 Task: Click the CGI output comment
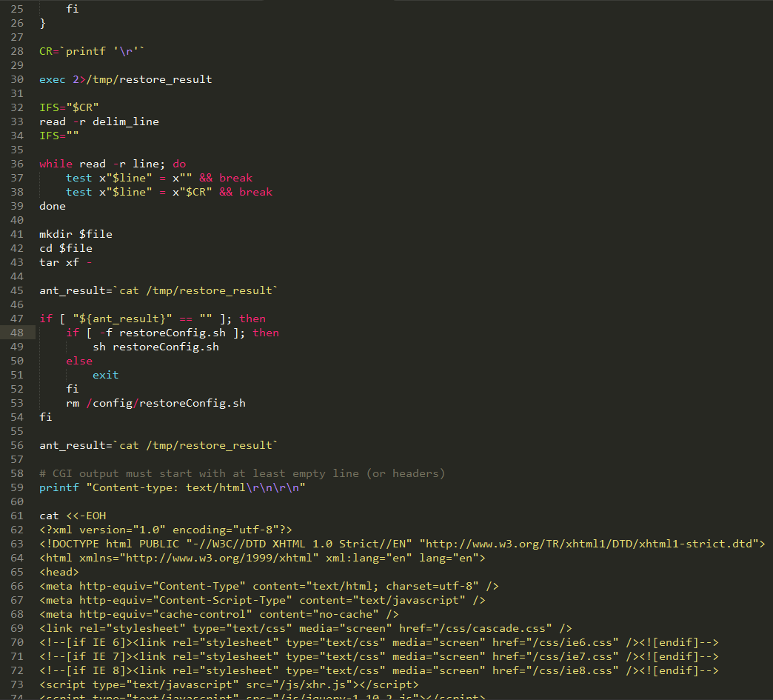pyautogui.click(x=242, y=473)
